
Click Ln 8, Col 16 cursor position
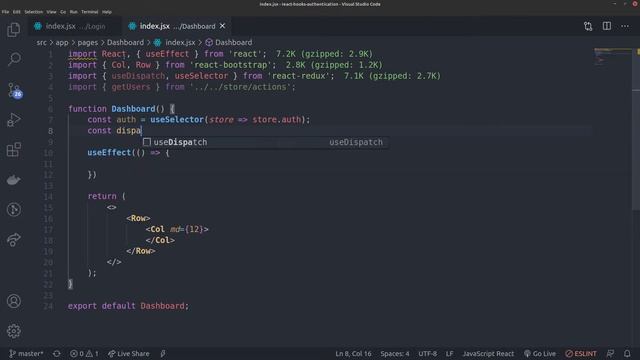353,353
